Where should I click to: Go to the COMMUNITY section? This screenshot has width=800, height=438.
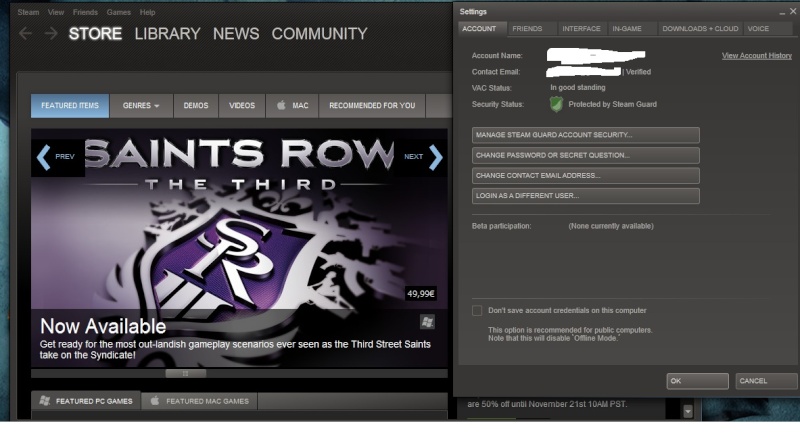coord(319,34)
